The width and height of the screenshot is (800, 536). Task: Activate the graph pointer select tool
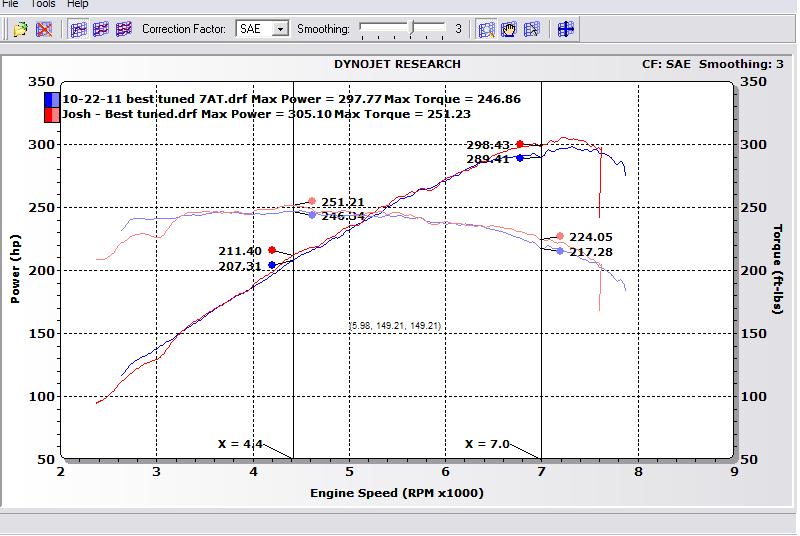pyautogui.click(x=532, y=29)
